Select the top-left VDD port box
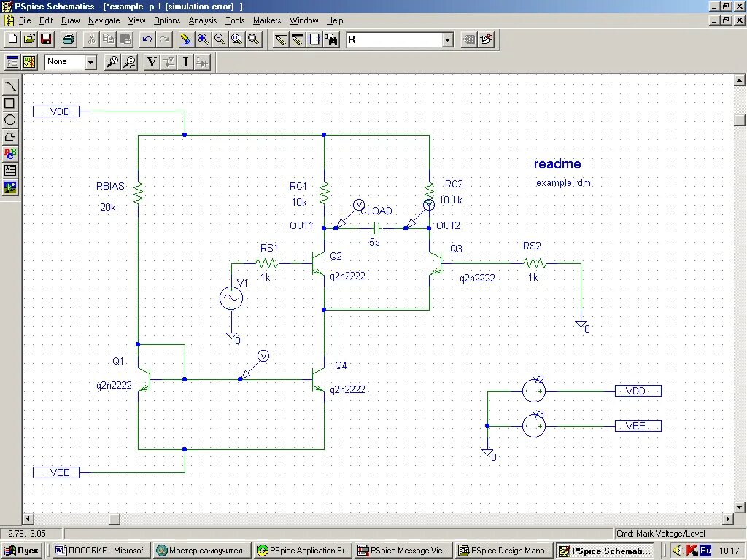Viewport: 747px width, 560px height. tap(56, 112)
